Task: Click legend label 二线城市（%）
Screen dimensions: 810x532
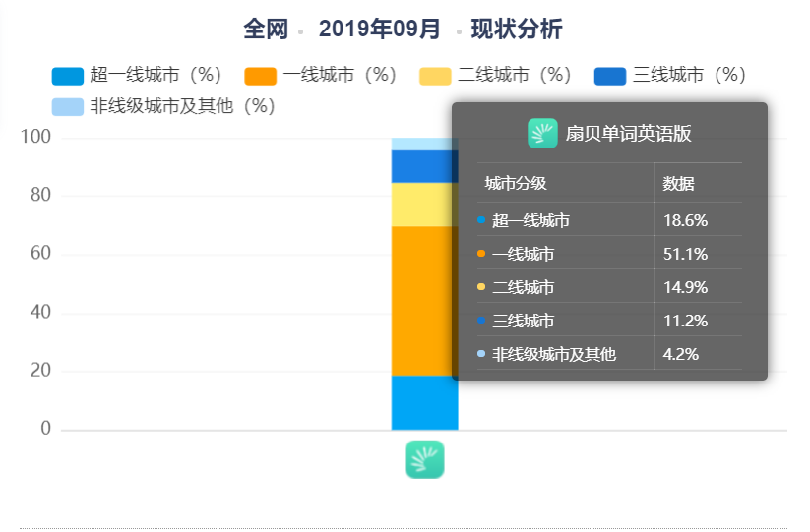Action: tap(515, 75)
